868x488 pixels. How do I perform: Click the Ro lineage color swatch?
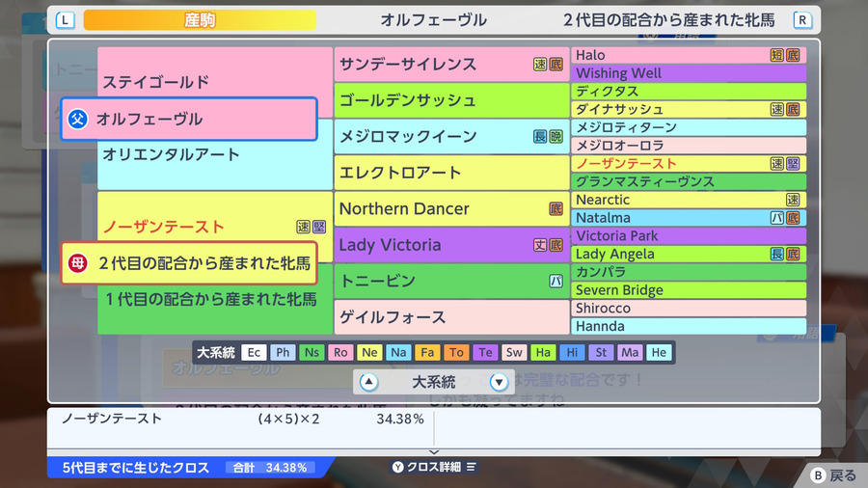(x=340, y=352)
